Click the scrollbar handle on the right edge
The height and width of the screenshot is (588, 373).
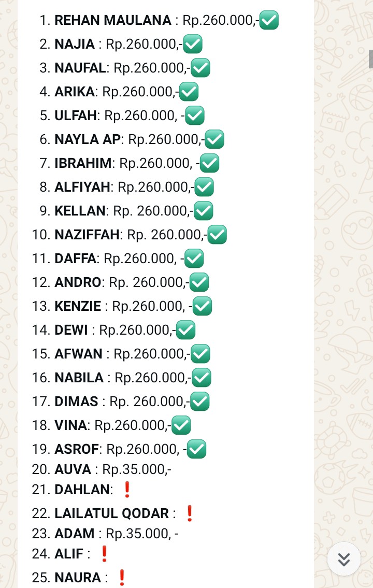point(371,59)
